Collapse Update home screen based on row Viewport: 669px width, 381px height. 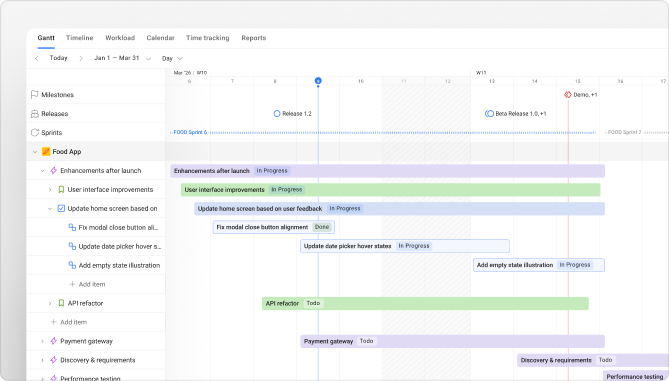pyautogui.click(x=50, y=209)
